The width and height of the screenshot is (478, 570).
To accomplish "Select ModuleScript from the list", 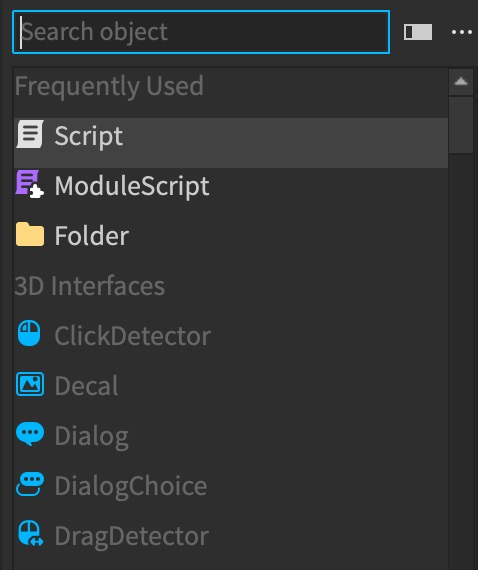I will [231, 186].
